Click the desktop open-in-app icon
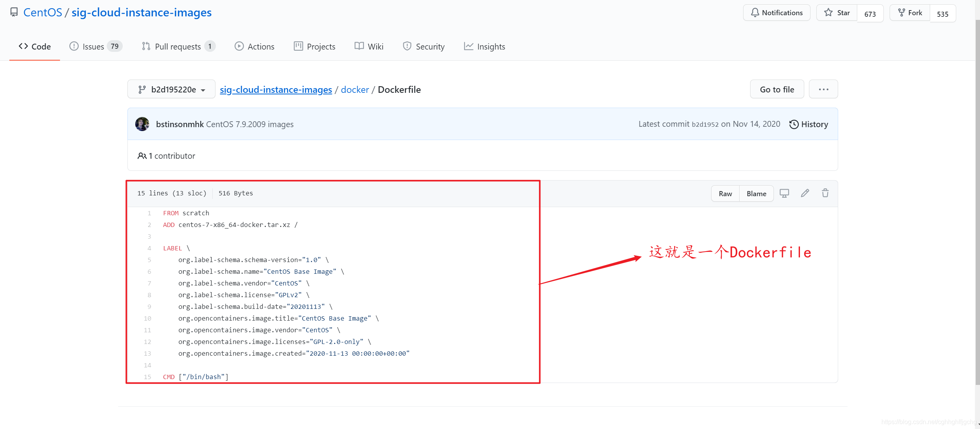980x429 pixels. click(784, 193)
